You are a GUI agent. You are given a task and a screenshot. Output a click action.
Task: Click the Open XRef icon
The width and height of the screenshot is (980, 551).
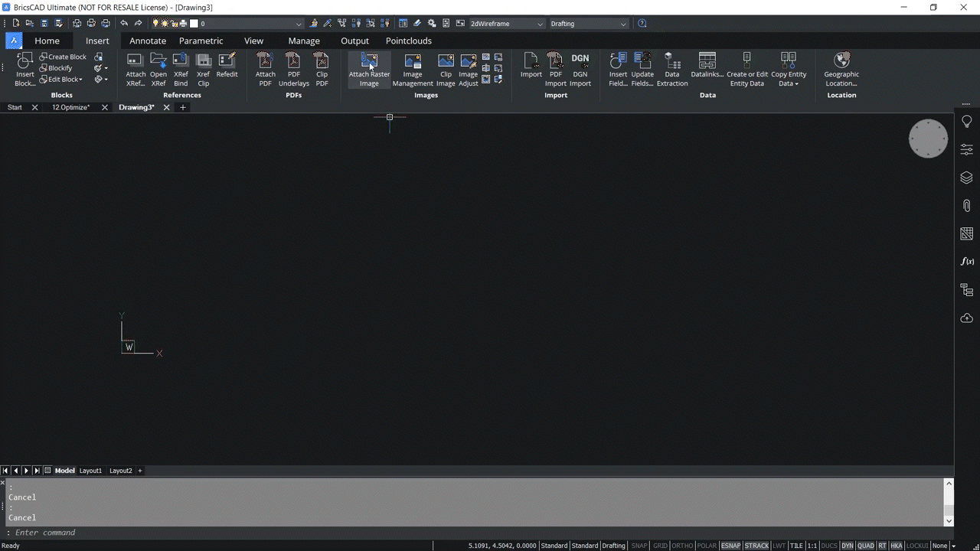click(x=158, y=69)
